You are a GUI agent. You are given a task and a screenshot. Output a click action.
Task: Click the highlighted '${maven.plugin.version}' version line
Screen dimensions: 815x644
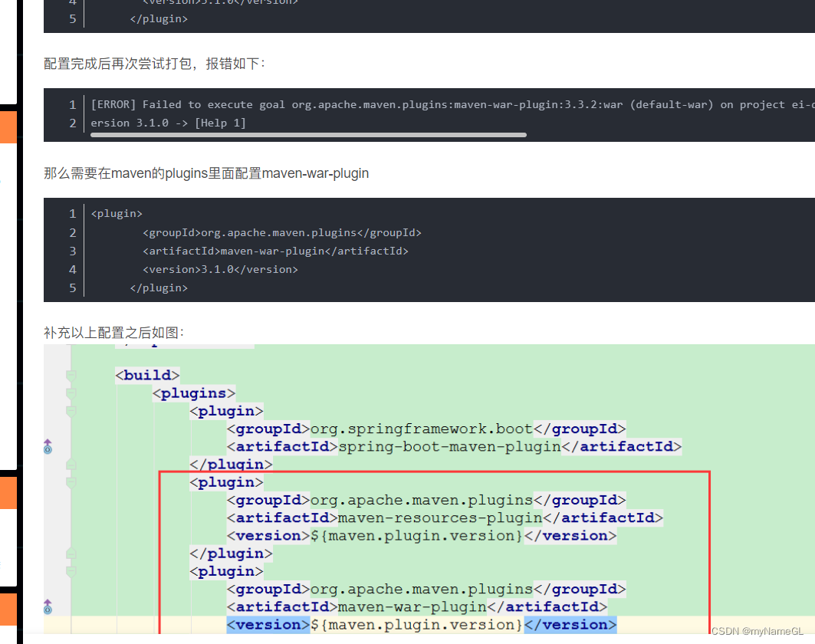[x=422, y=625]
